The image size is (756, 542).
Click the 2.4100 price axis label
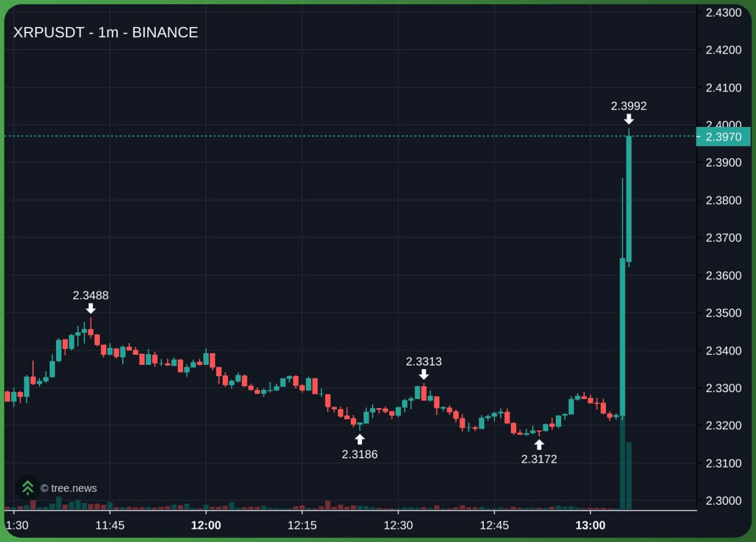(x=724, y=88)
